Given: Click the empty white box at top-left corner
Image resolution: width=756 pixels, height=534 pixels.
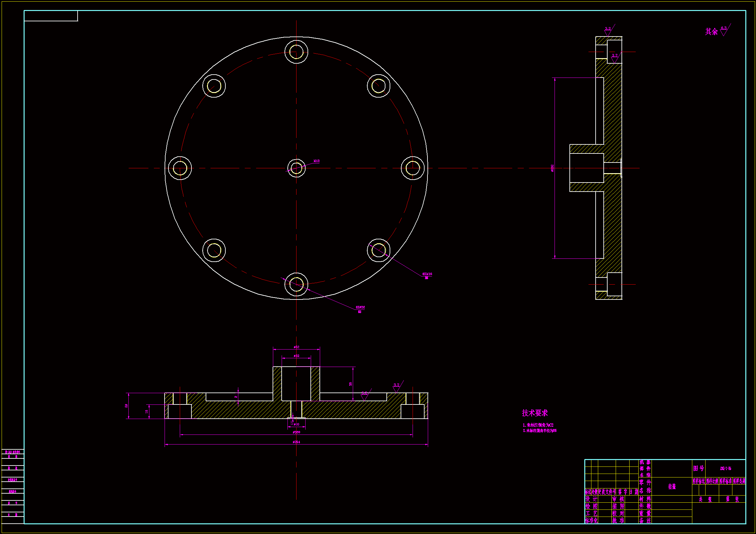Looking at the screenshot, I should pos(51,16).
